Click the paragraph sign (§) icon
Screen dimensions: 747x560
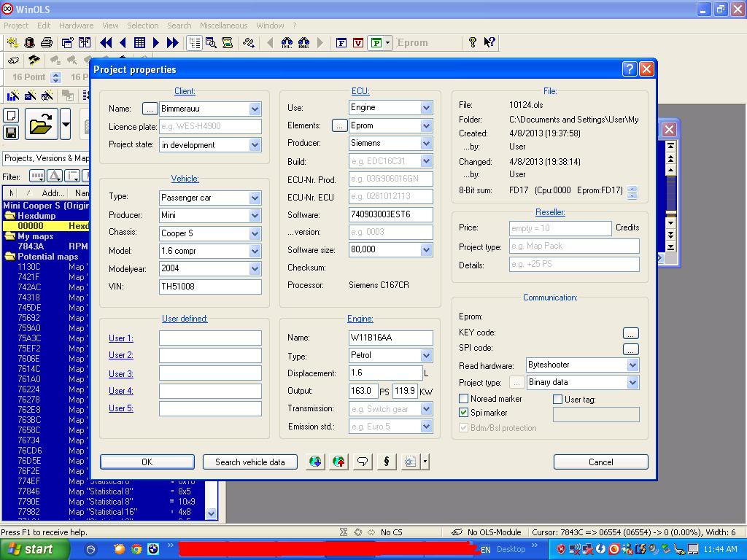tap(386, 462)
